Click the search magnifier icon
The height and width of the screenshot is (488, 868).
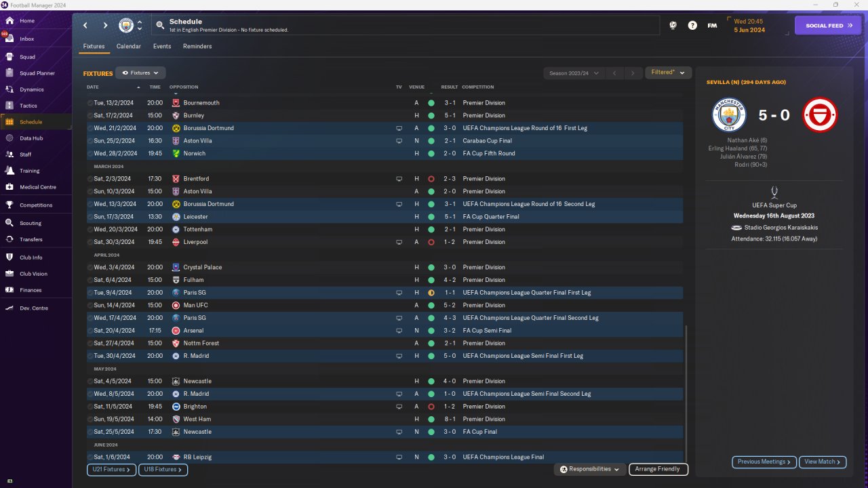(160, 26)
